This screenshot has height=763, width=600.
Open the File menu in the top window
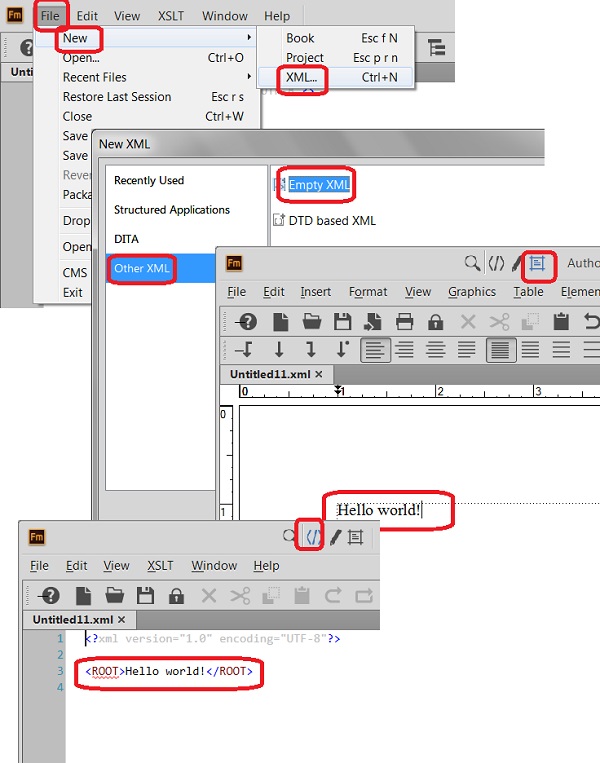click(x=50, y=16)
